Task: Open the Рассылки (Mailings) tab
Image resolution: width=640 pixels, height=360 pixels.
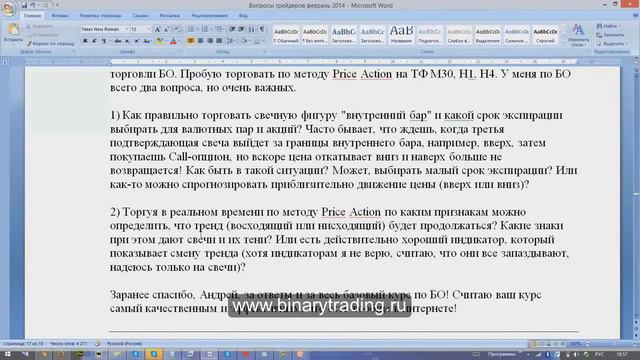Action: (169, 16)
